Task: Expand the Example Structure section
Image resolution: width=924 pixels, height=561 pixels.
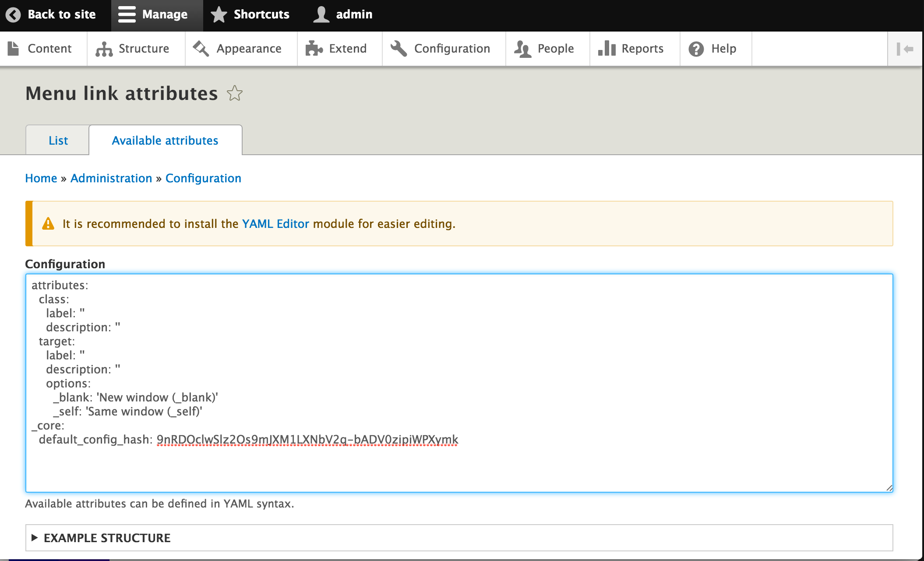Action: (x=459, y=538)
